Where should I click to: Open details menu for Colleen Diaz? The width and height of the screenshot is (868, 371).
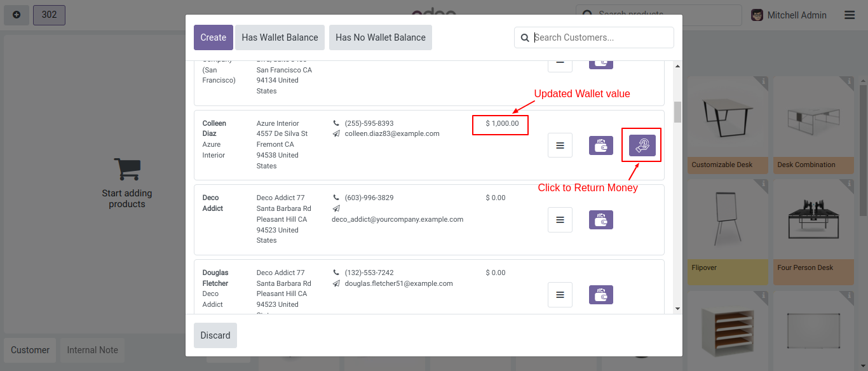click(560, 145)
